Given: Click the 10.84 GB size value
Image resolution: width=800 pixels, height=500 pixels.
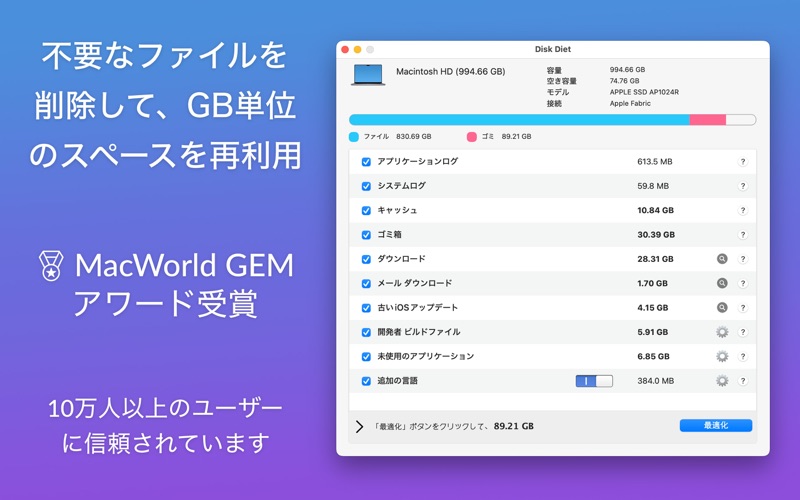Looking at the screenshot, I should point(655,210).
